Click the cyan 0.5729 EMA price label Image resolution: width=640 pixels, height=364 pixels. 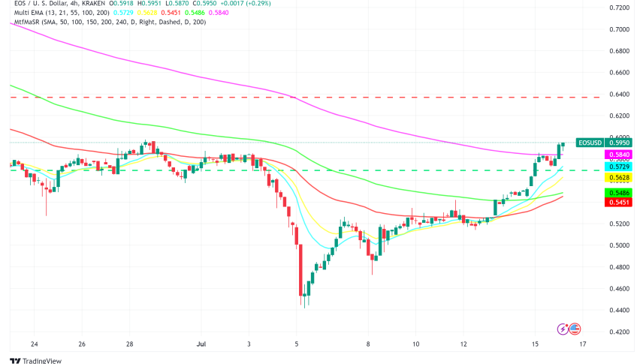pyautogui.click(x=619, y=167)
